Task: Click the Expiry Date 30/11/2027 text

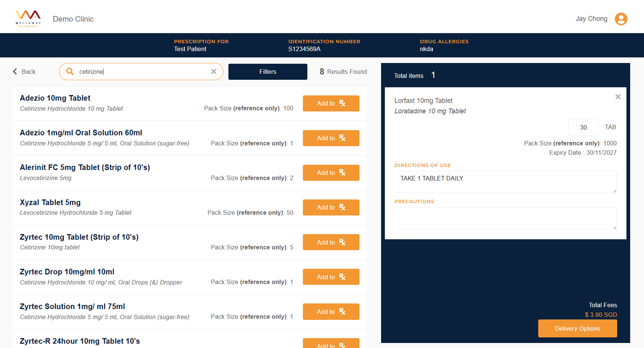Action: [x=583, y=153]
